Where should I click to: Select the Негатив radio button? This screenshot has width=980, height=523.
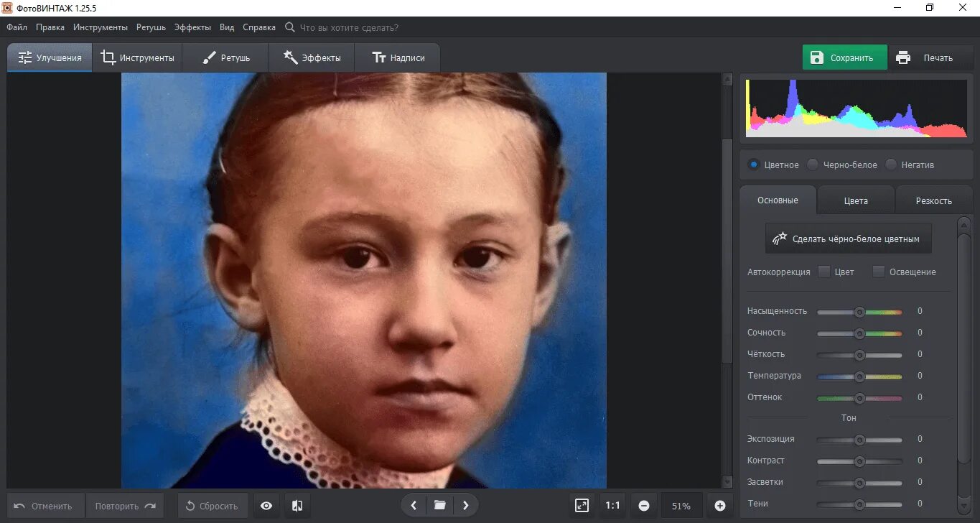(x=891, y=165)
